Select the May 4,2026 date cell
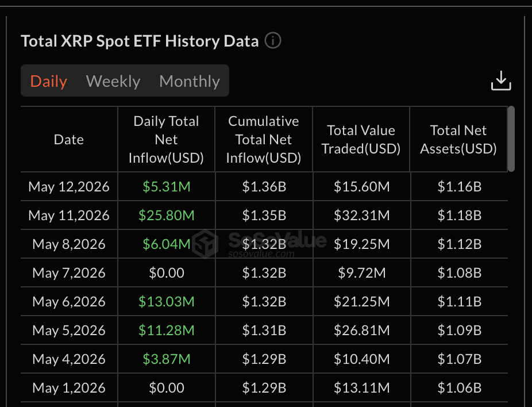This screenshot has width=532, height=407. [x=69, y=359]
